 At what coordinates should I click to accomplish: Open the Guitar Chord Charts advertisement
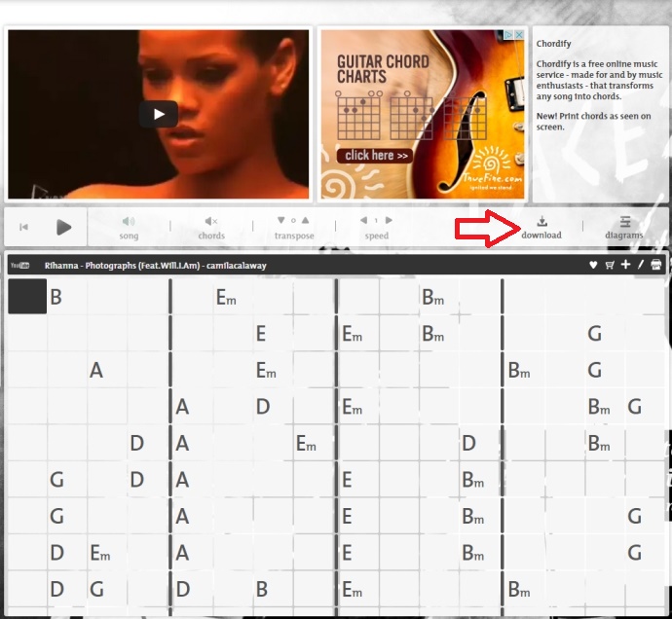point(423,114)
